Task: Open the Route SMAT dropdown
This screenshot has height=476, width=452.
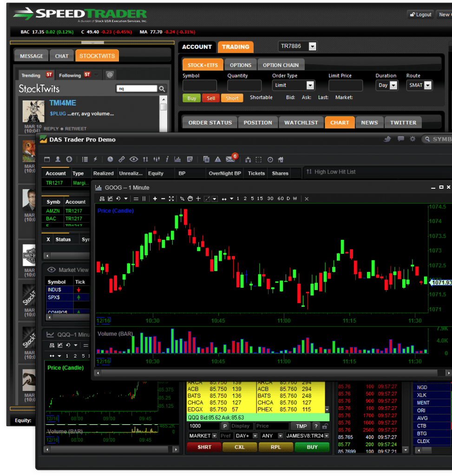Action: click(x=428, y=86)
